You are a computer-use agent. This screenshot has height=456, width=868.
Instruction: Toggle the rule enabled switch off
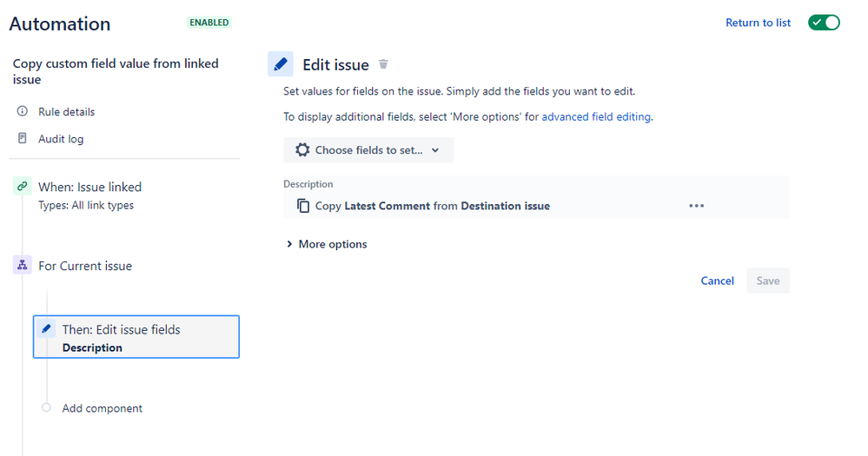click(x=824, y=23)
